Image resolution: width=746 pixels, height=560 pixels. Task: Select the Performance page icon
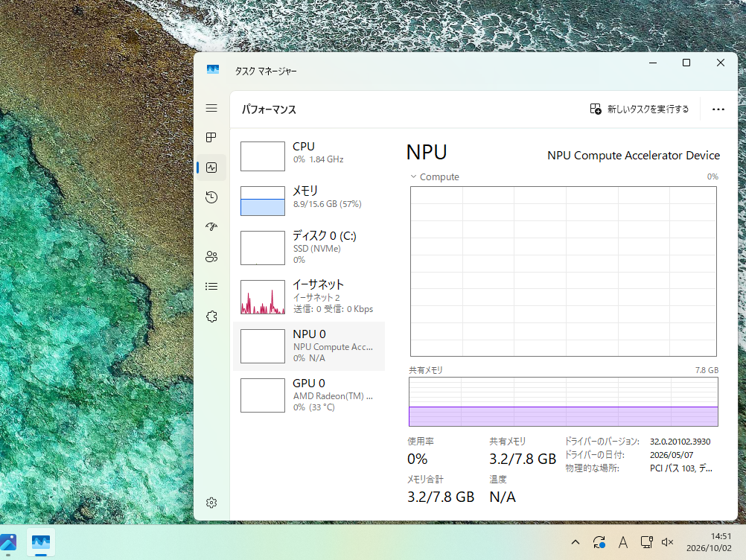pos(211,168)
